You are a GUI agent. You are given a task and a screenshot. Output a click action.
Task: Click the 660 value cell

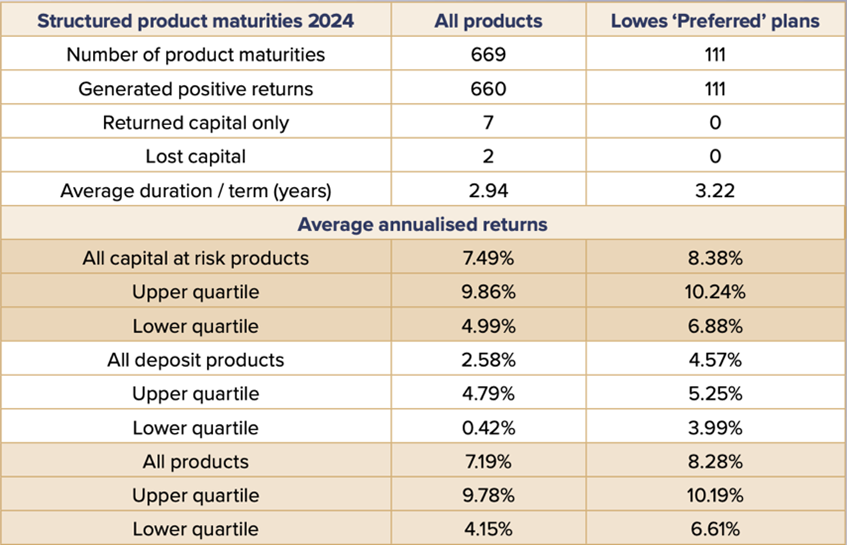click(489, 89)
